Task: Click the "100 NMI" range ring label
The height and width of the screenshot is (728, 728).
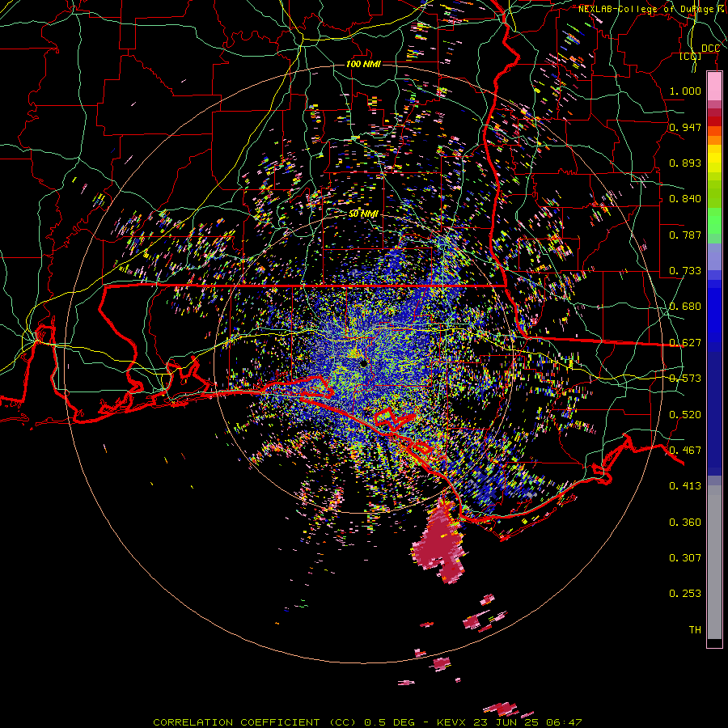Action: (363, 64)
